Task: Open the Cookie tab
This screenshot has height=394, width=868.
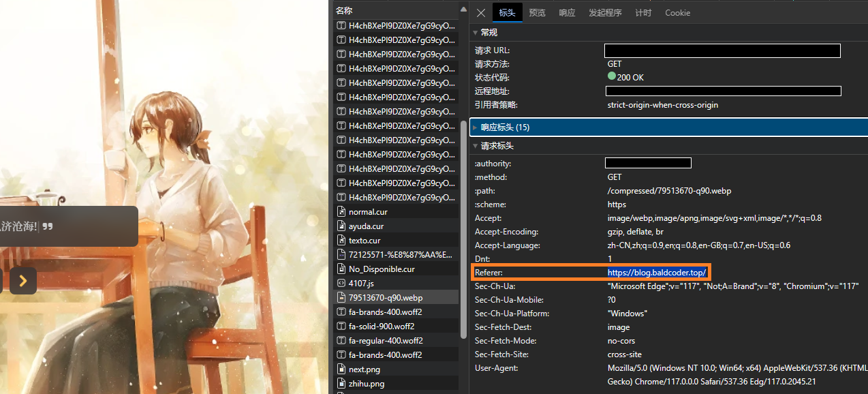Action: click(x=677, y=13)
